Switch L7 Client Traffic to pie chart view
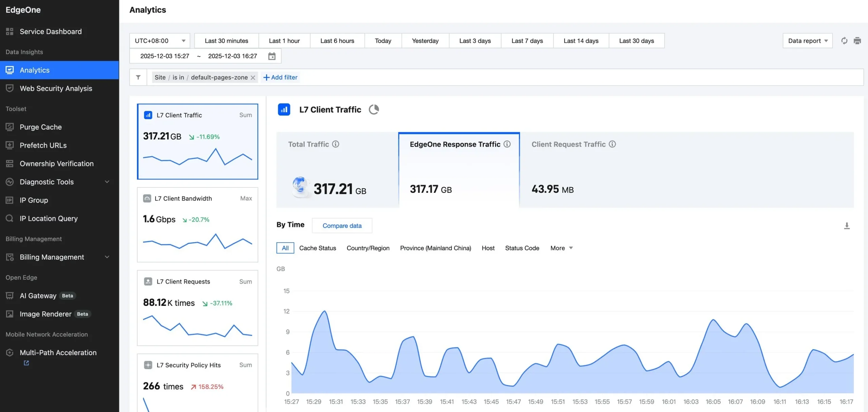Screen dimensions: 868x412 tap(374, 109)
